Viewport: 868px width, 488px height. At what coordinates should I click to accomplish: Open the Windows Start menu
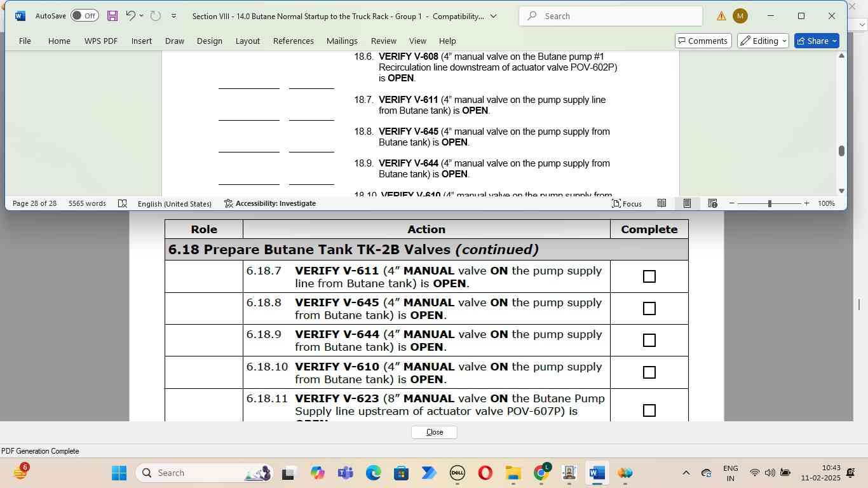[119, 473]
